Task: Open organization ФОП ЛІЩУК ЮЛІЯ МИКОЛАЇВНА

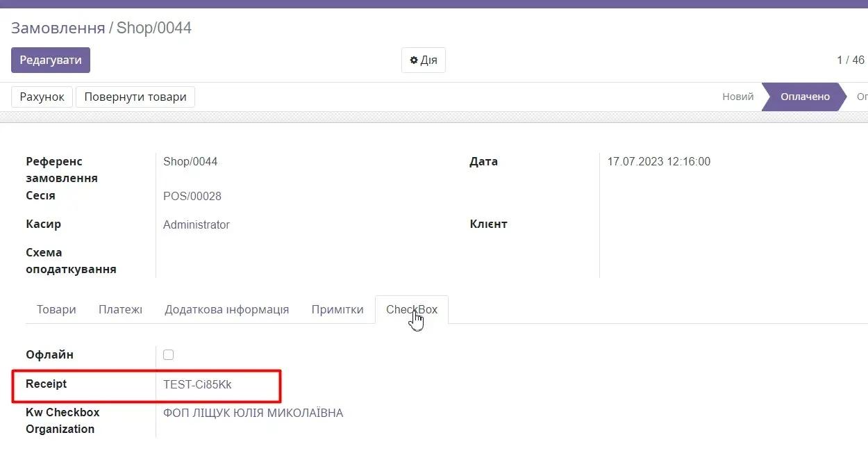Action: [253, 413]
